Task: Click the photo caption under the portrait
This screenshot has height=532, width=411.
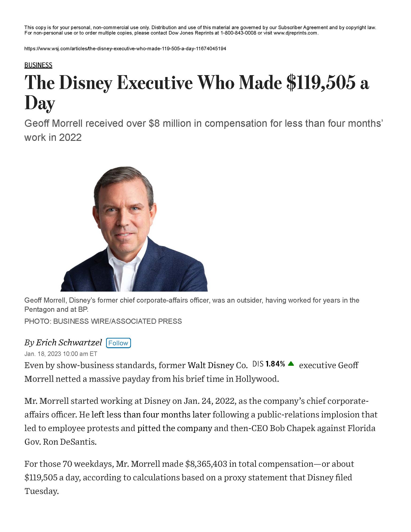Action: pos(191,305)
